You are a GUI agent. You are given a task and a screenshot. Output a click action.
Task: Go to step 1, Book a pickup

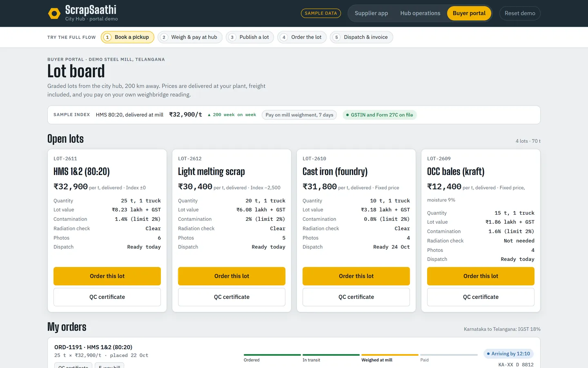pyautogui.click(x=127, y=37)
